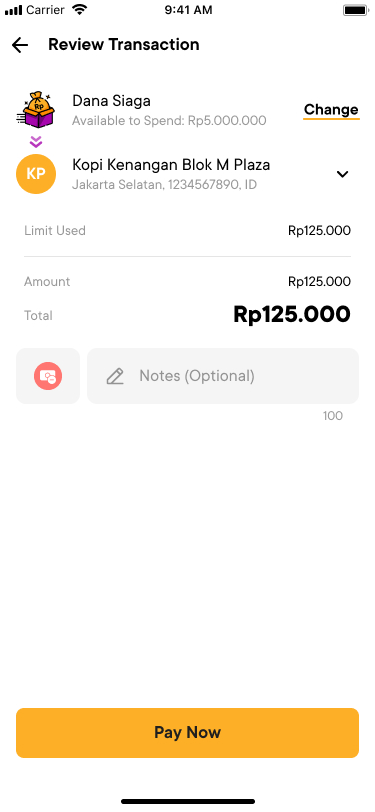Tap the home indicator bar
Screen dimensions: 375x812
tap(188, 802)
